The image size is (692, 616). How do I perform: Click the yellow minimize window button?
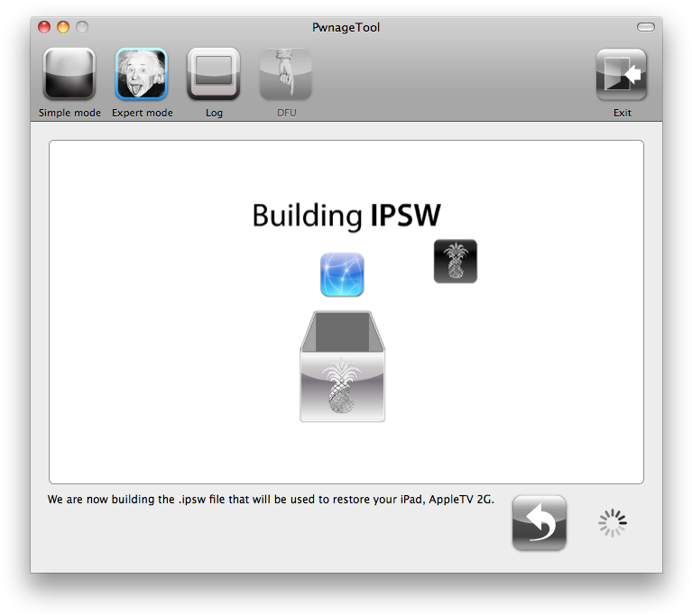pos(63,27)
